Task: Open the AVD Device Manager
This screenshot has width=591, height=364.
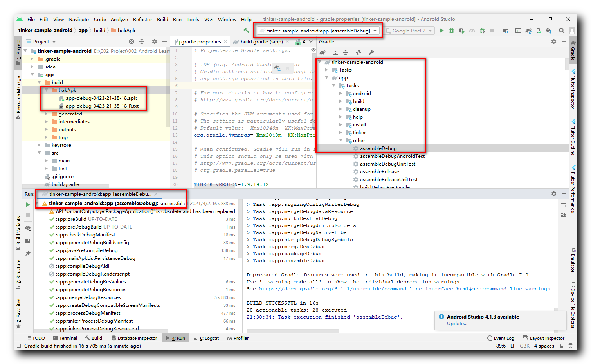Action: point(539,30)
